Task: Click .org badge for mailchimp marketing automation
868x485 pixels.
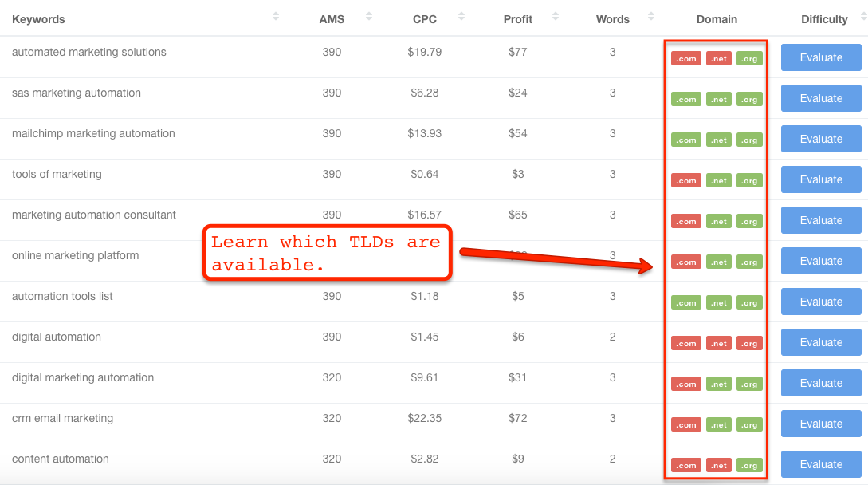Action: 749,140
